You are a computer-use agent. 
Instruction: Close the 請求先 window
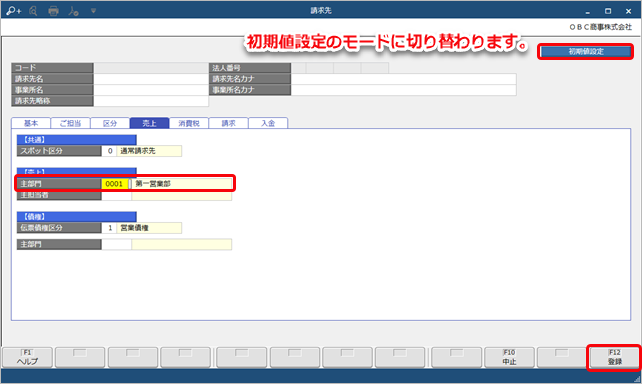628,11
